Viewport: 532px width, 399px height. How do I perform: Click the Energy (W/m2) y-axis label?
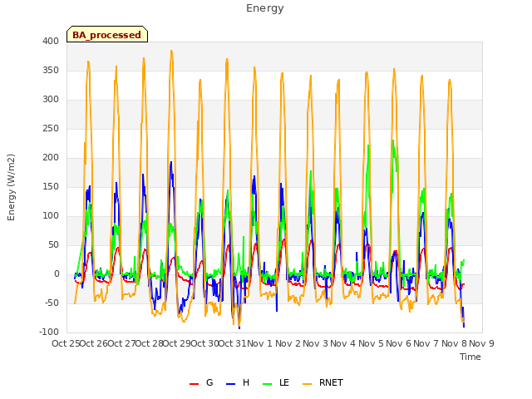[11, 187]
